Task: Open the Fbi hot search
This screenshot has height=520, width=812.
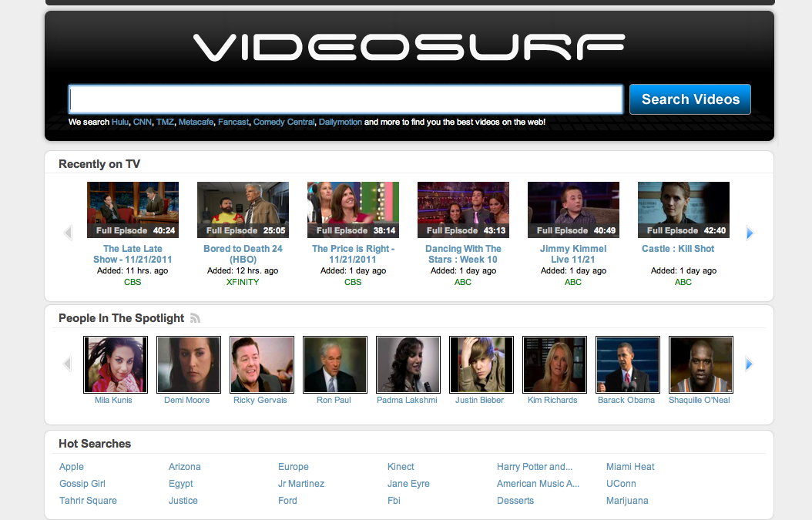Action: click(x=394, y=501)
